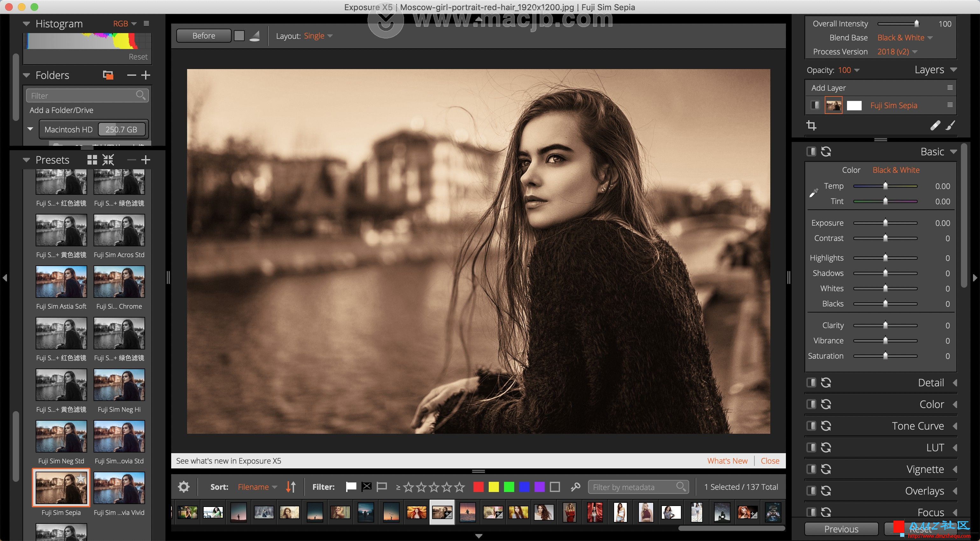Screen dimensions: 980x541
Task: Reset the Vignette panel settings
Action: pyautogui.click(x=826, y=469)
